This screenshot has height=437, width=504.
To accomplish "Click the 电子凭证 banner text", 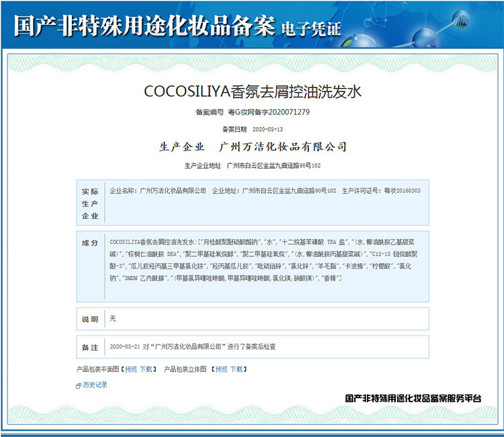I will pos(311,29).
